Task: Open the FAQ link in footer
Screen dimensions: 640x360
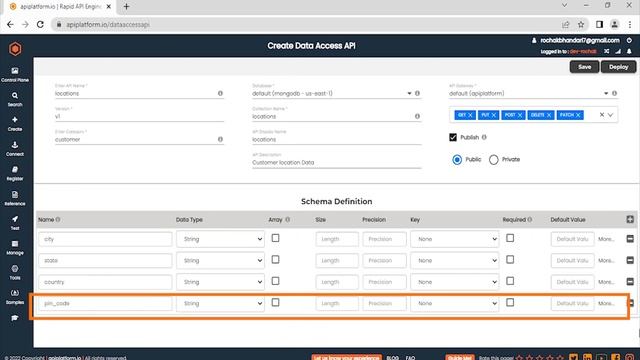Action: coord(410,358)
